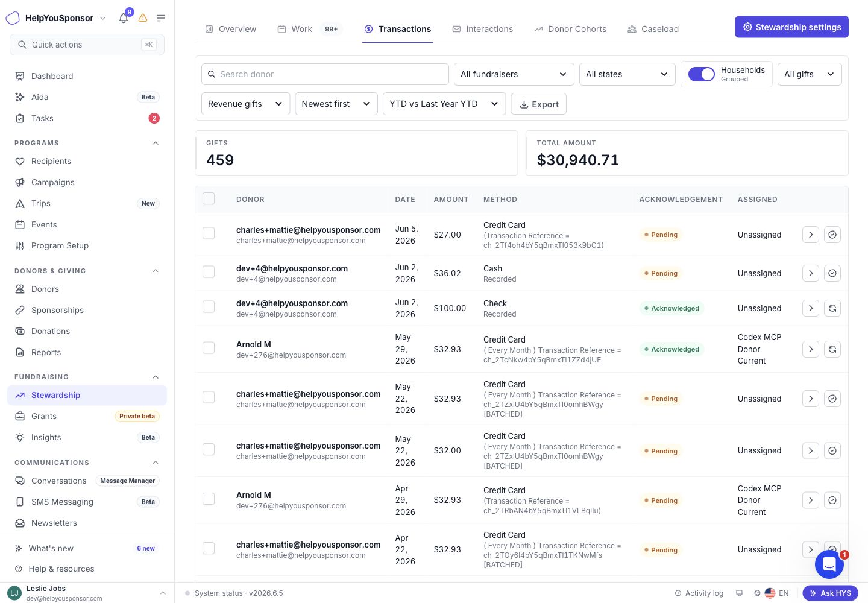
Task: Select all rows with header checkbox
Action: click(209, 198)
